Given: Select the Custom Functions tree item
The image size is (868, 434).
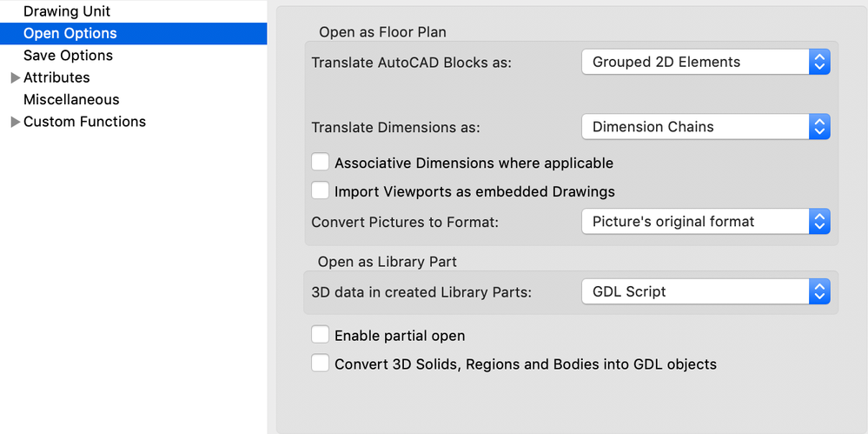Looking at the screenshot, I should [84, 121].
